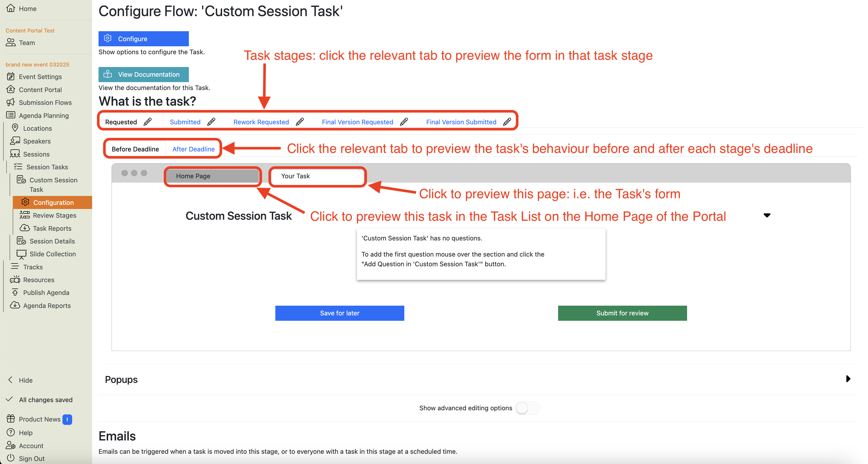868x464 pixels.
Task: Hide the sidebar with the chevron
Action: tap(10, 380)
